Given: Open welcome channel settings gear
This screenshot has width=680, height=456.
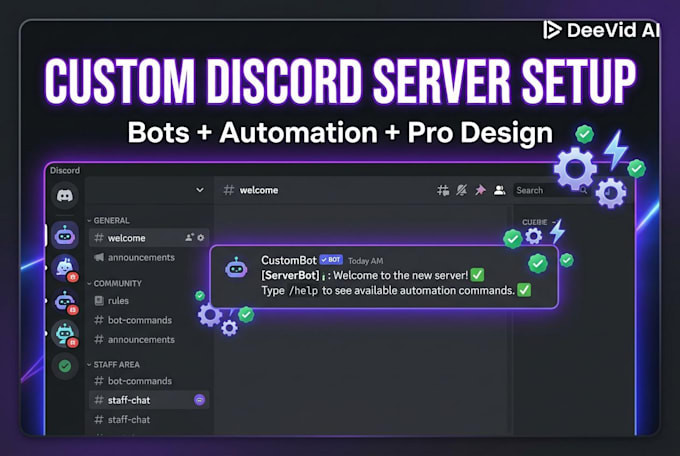Looking at the screenshot, I should [x=200, y=238].
